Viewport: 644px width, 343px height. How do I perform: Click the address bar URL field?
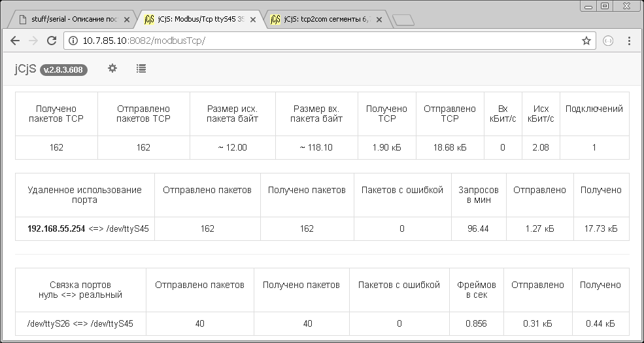327,41
